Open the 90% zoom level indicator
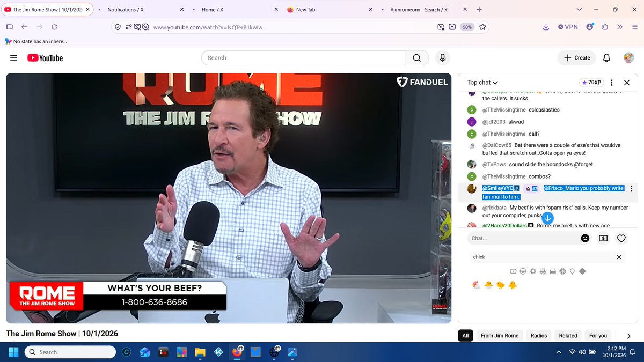 [x=467, y=27]
